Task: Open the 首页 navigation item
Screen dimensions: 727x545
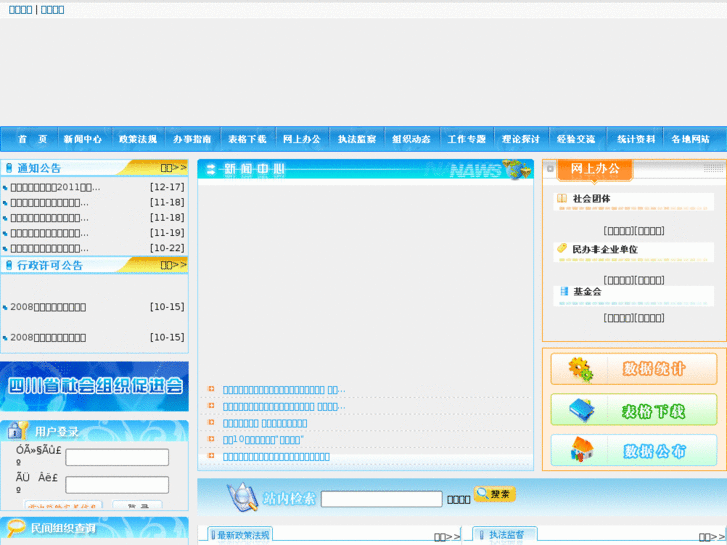Action: tap(32, 139)
